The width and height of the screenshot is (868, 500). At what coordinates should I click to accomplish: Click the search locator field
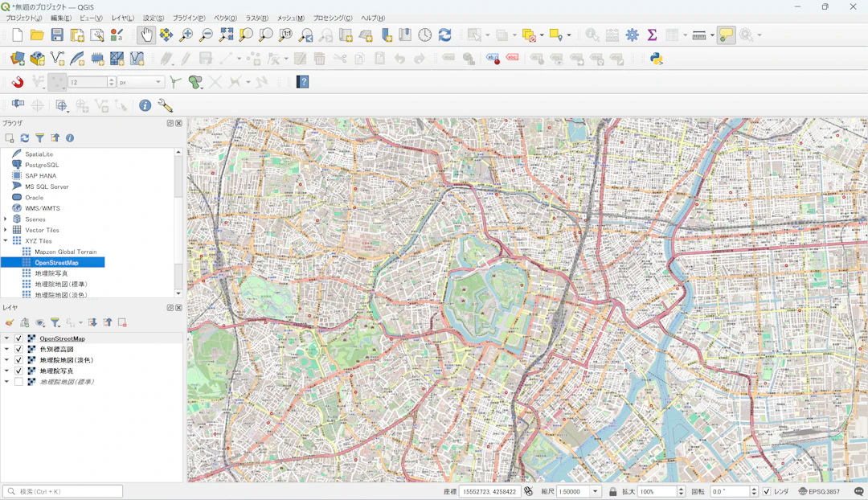63,491
